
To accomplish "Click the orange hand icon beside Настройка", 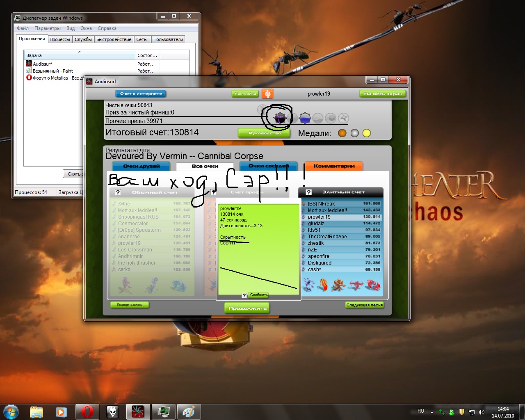I will (267, 94).
